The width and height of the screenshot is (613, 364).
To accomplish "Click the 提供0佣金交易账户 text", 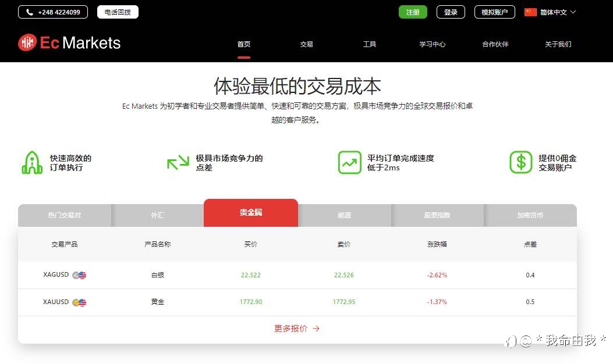I will [x=558, y=163].
